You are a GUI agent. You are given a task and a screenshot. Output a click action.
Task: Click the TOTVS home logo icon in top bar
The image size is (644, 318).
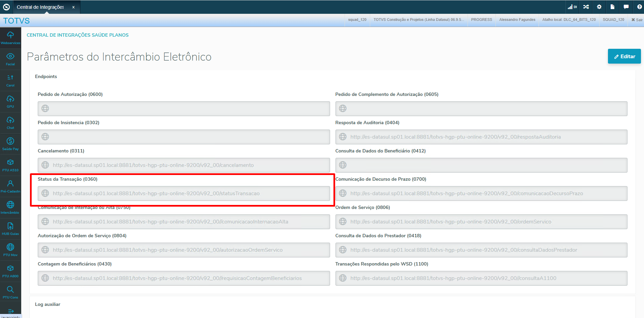(x=6, y=7)
